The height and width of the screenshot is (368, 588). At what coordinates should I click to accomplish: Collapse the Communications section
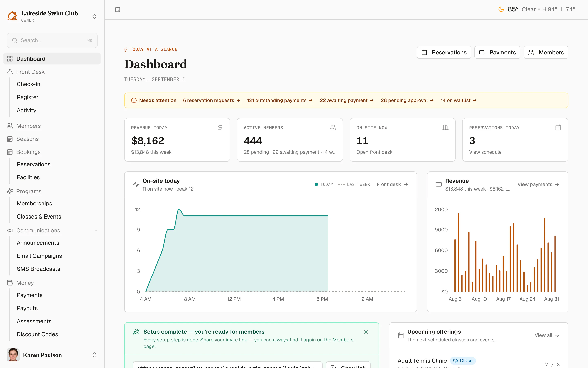click(x=96, y=230)
